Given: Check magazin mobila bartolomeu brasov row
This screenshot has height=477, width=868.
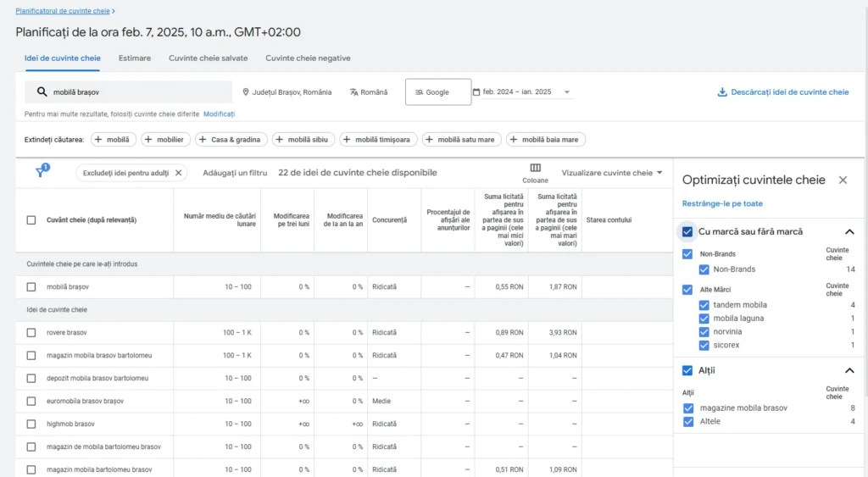Looking at the screenshot, I should click(x=31, y=469).
